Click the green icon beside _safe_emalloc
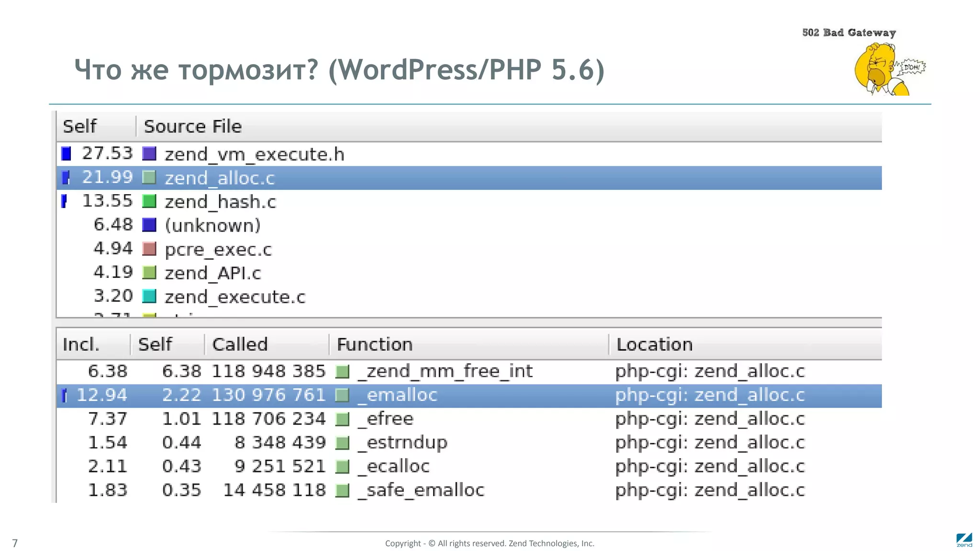980x551 pixels. click(342, 491)
